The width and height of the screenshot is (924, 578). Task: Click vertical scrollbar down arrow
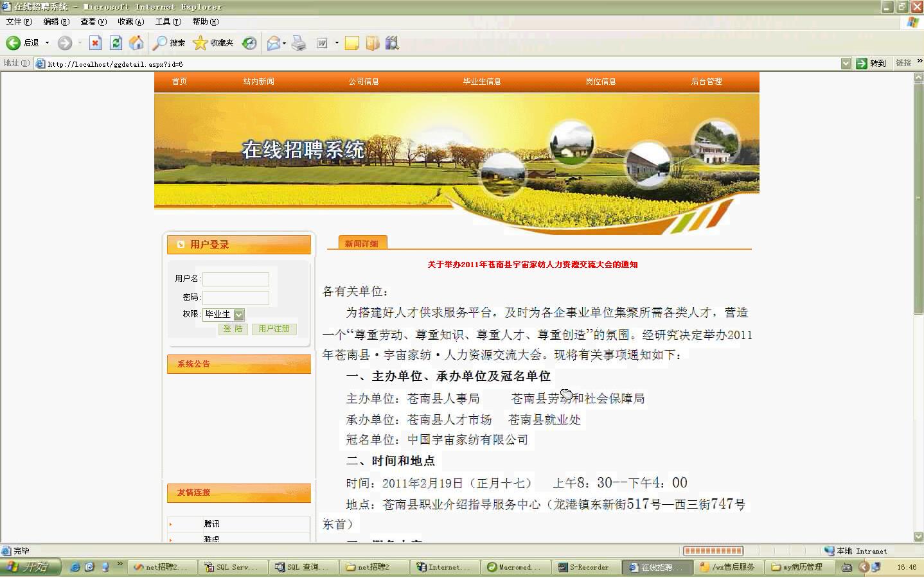click(x=918, y=537)
